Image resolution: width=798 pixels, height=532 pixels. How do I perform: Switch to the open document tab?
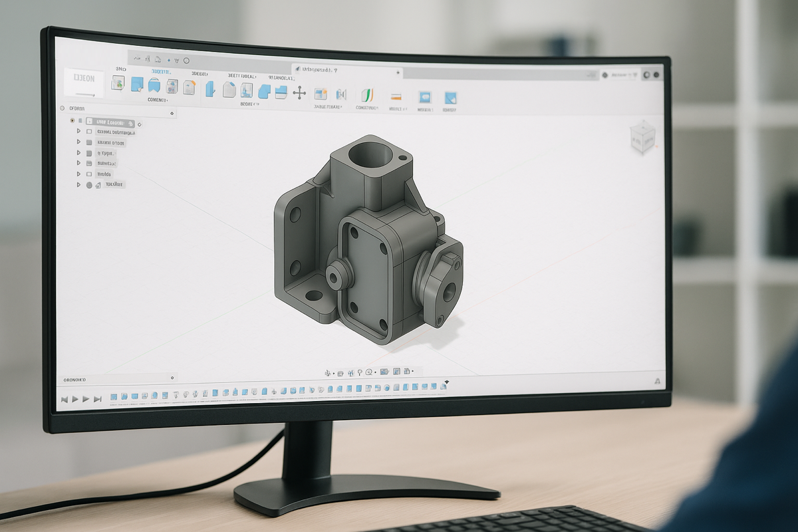click(x=321, y=70)
